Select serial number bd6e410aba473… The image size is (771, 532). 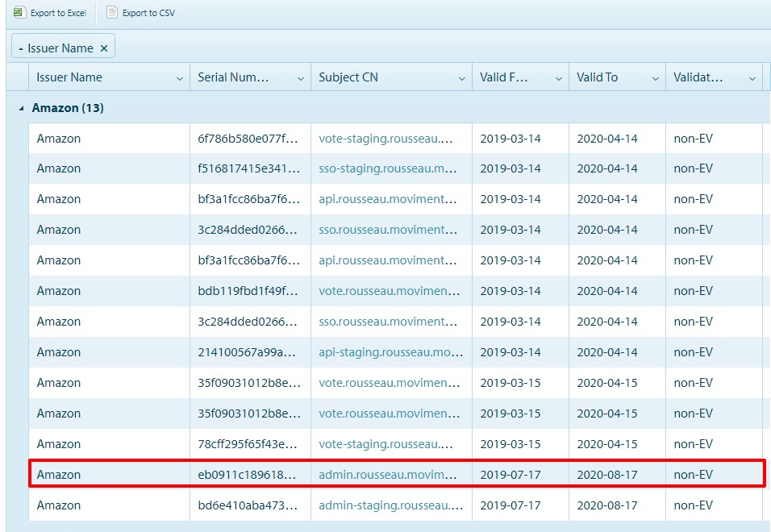tap(248, 505)
